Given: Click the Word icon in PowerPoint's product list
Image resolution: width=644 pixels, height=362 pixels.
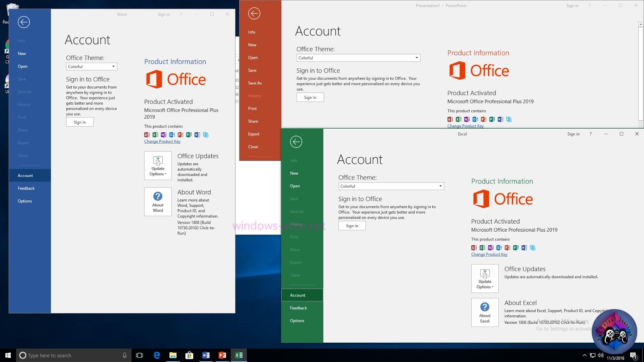Looking at the screenshot, I should point(500,119).
